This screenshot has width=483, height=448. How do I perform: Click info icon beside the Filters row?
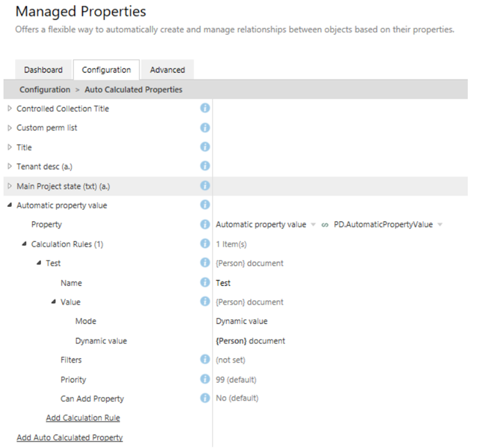pyautogui.click(x=205, y=359)
